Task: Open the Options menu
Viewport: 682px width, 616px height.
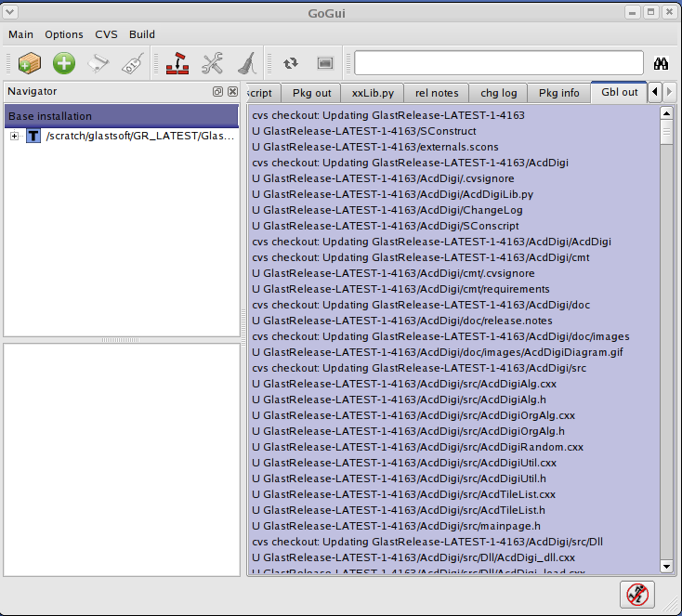Action: click(x=64, y=34)
